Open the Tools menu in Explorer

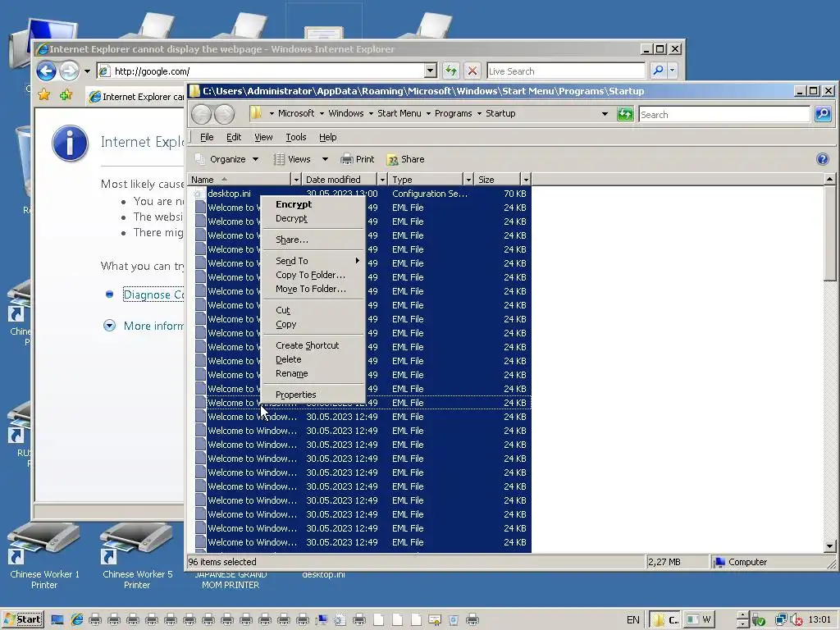pyautogui.click(x=295, y=137)
